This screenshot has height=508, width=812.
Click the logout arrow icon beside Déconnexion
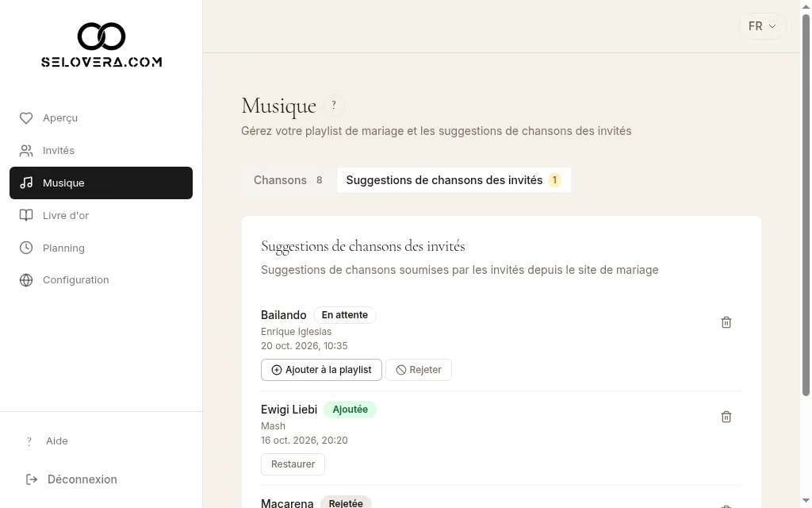[32, 479]
